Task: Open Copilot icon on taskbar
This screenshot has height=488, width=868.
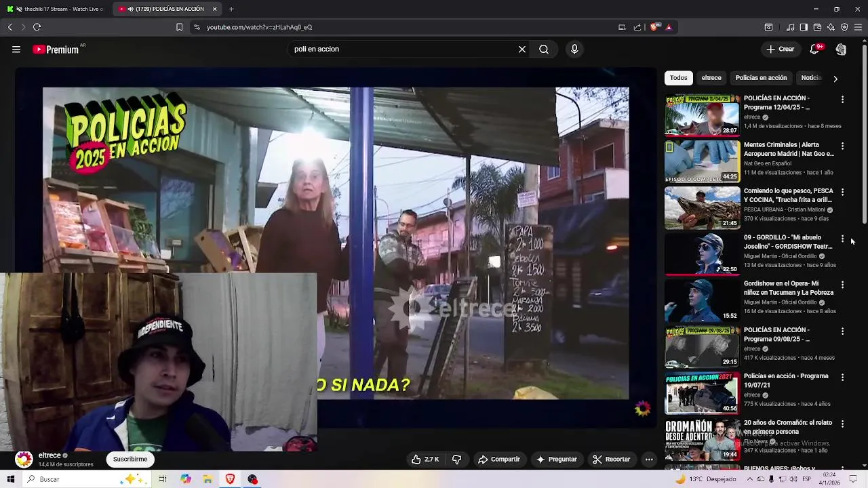Action: [x=185, y=479]
